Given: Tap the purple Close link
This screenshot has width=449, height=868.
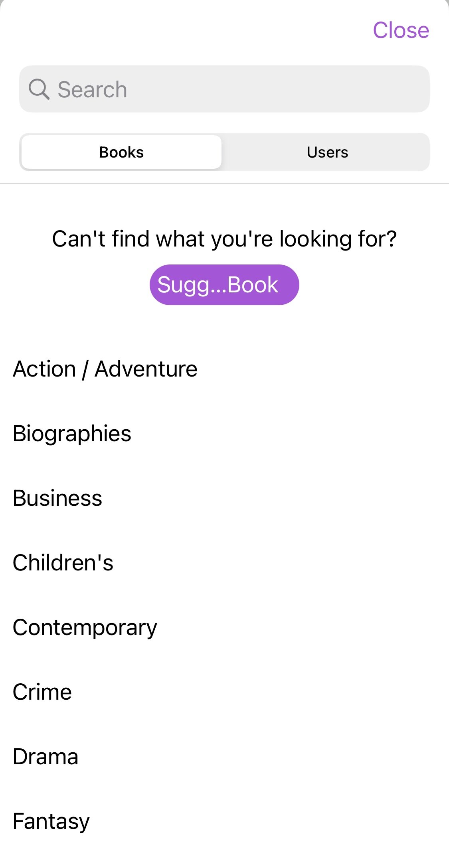Looking at the screenshot, I should tap(401, 30).
